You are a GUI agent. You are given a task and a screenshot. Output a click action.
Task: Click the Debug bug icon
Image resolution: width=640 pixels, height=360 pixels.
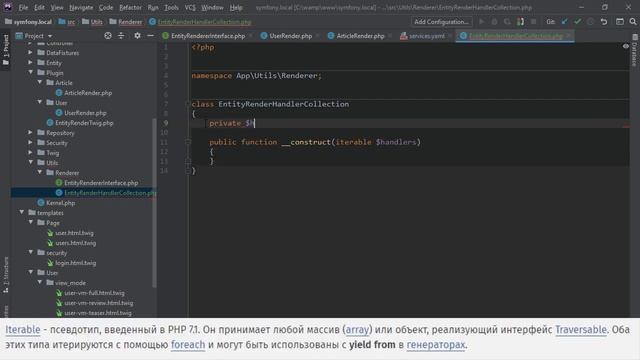(494, 22)
